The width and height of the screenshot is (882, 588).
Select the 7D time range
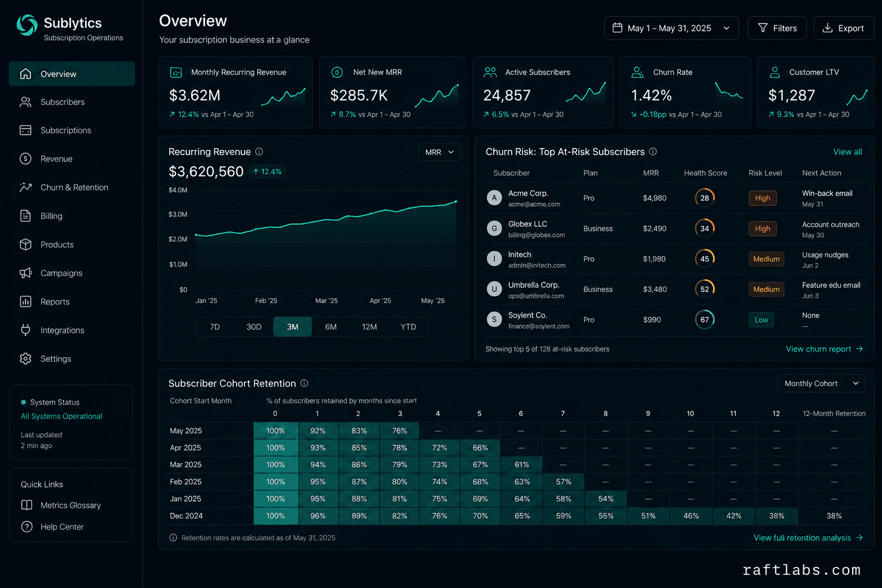click(x=215, y=327)
